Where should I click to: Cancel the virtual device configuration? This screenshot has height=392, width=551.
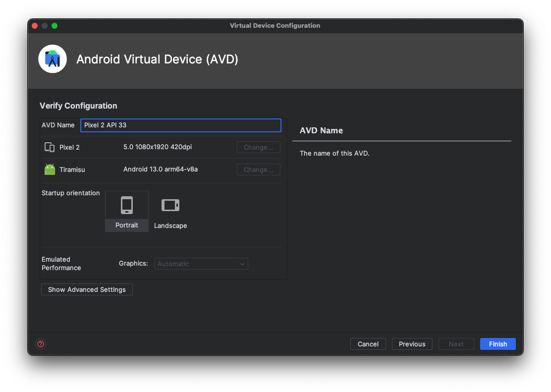point(368,344)
